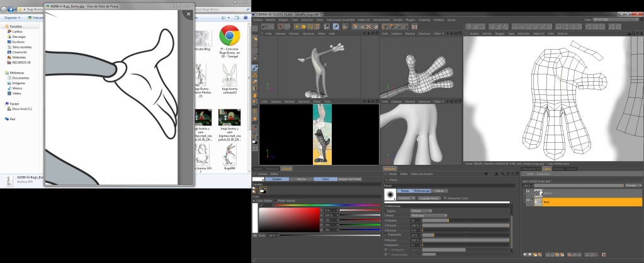Select the paint wizard wand tool in left palette
The image size is (644, 263).
(255, 38)
